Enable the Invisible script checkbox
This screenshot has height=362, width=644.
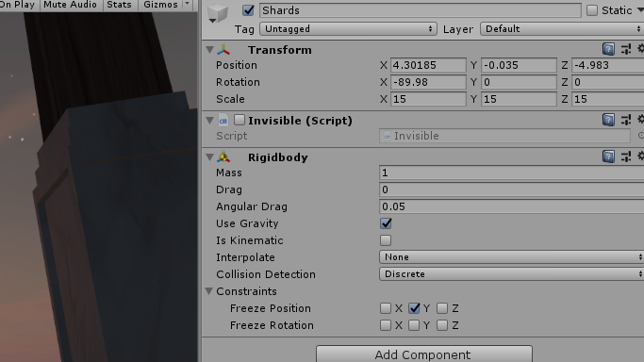tap(239, 120)
